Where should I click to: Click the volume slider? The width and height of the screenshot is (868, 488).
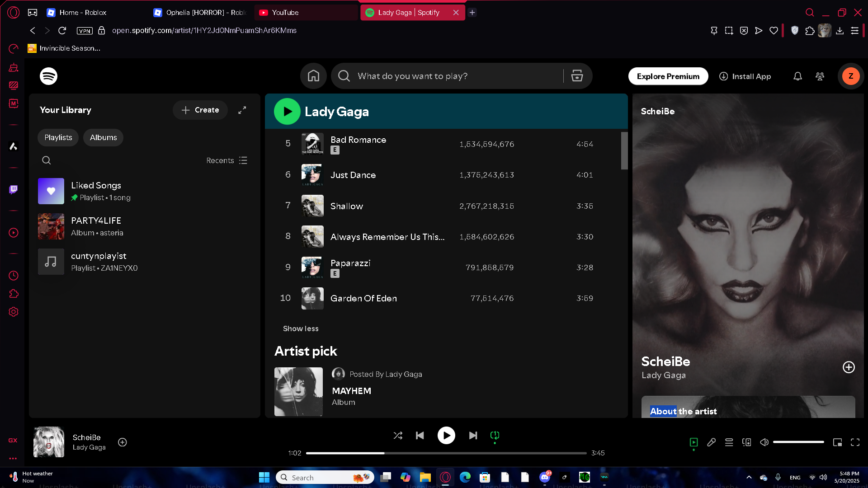pos(798,442)
